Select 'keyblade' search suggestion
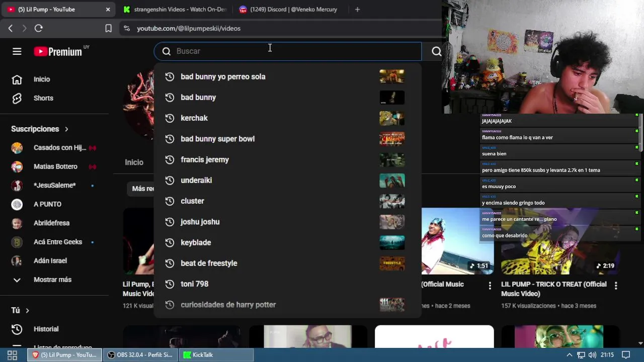Screen dimensions: 644x362 (287, 243)
